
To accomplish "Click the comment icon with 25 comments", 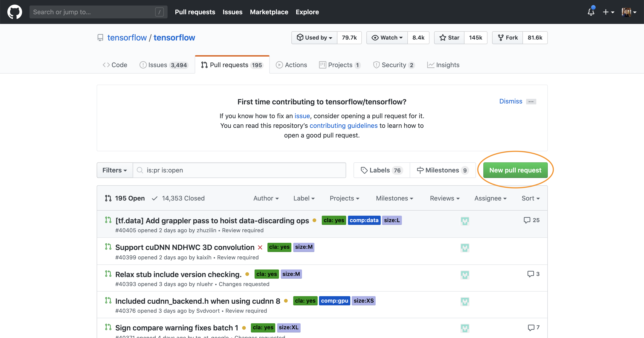I will click(x=527, y=220).
